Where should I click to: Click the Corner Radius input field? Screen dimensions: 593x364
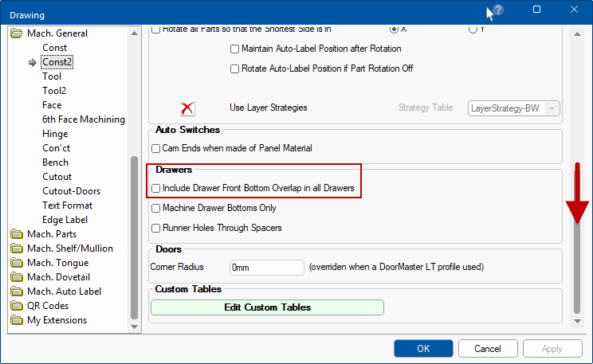(x=267, y=268)
